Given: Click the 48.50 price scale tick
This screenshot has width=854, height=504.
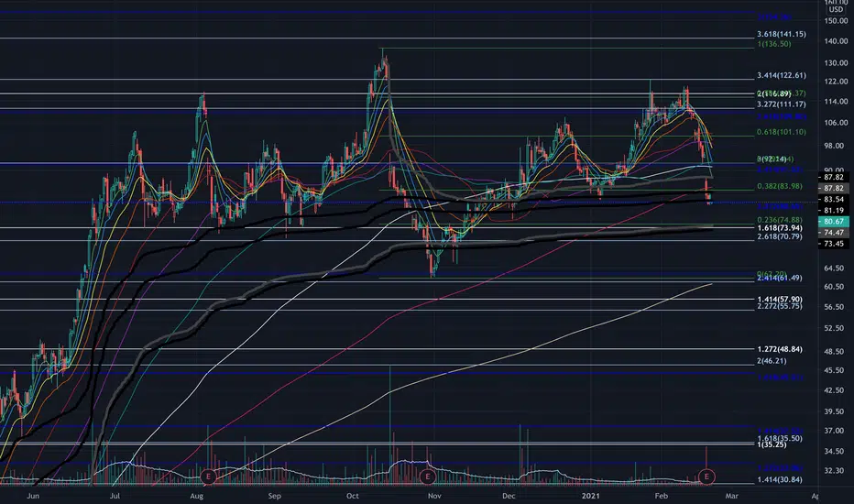Looking at the screenshot, I should click(836, 352).
